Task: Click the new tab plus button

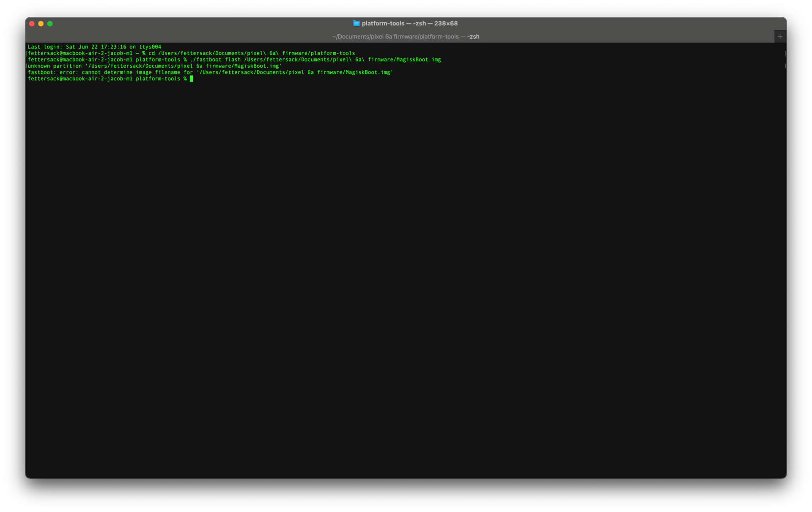Action: tap(780, 36)
